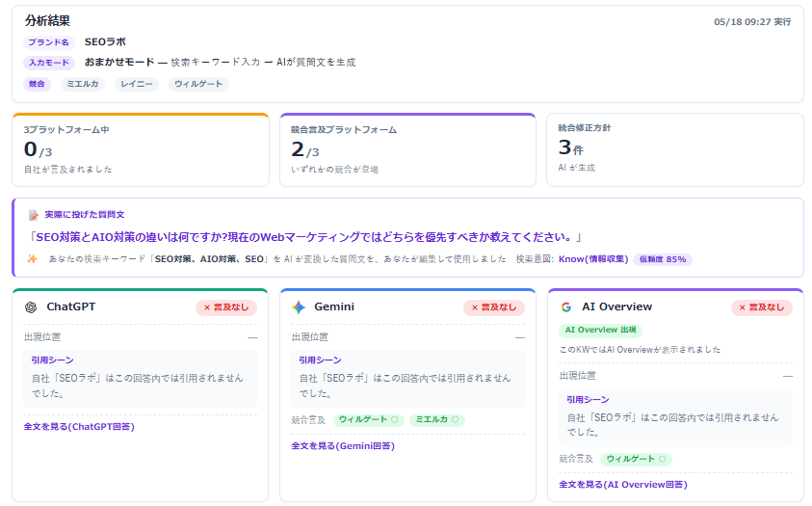The image size is (812, 506).
Task: Click circle icon on AI Overview ウィルゲート tag
Action: click(x=663, y=459)
